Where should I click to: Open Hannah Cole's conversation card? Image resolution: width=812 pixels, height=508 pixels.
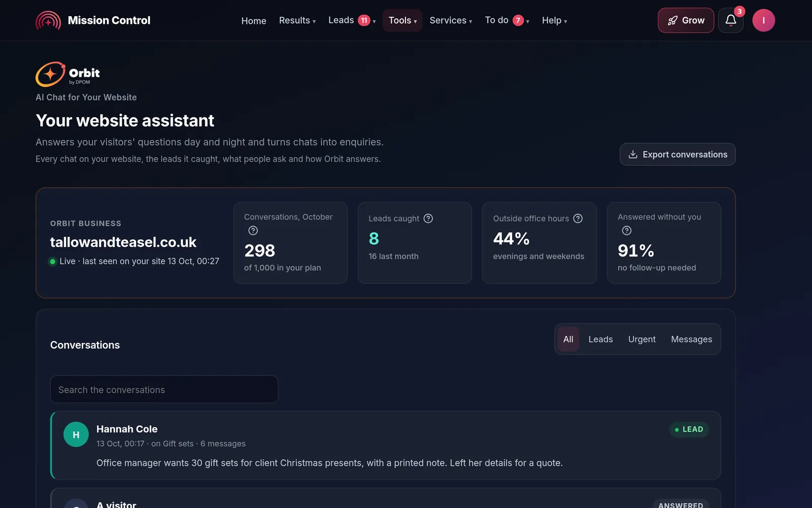pyautogui.click(x=386, y=446)
